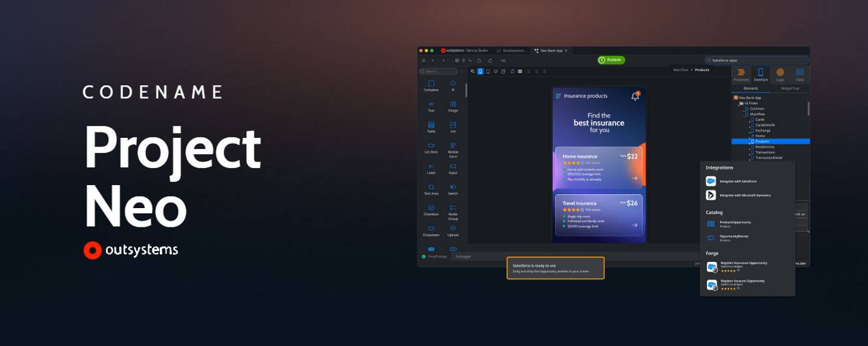Image resolution: width=868 pixels, height=346 pixels.
Task: Choose Integrate with Microsoft Dynamics
Action: pyautogui.click(x=738, y=195)
